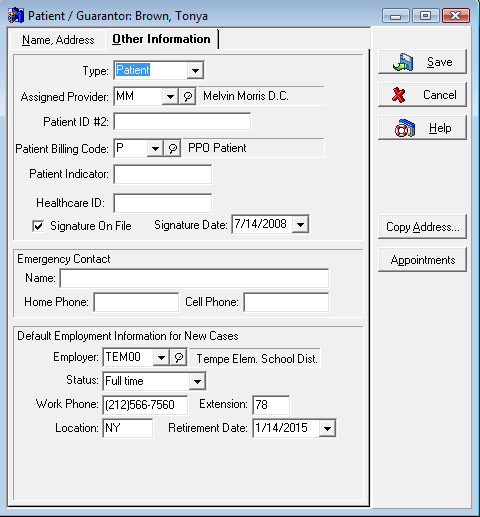Click the Copy Address button
The image size is (480, 517).
[x=422, y=227]
